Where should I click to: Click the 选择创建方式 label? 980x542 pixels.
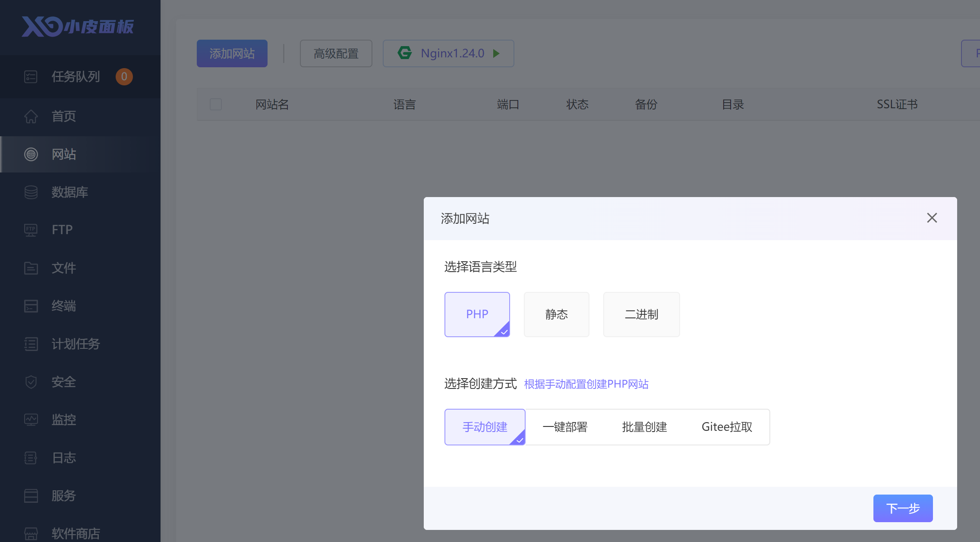pos(481,384)
